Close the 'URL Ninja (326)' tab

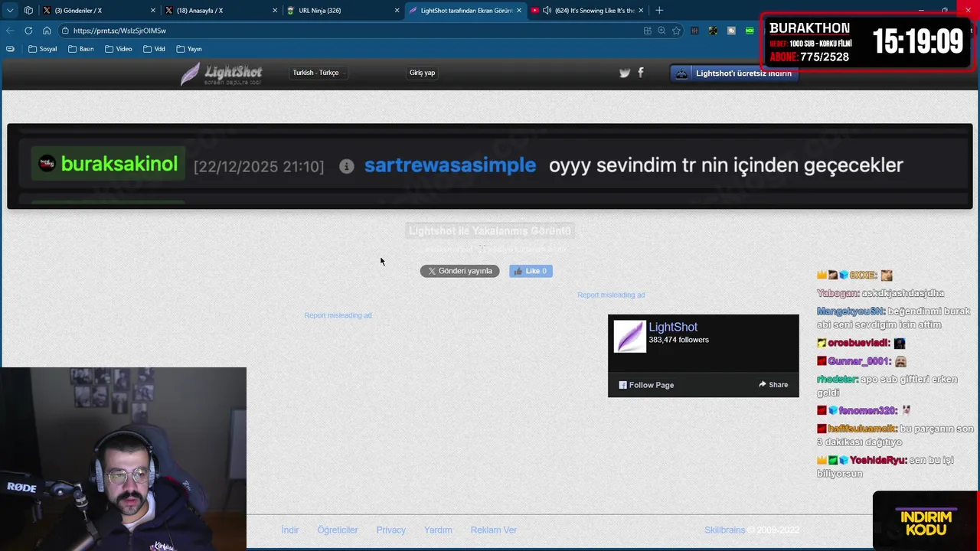coord(397,11)
